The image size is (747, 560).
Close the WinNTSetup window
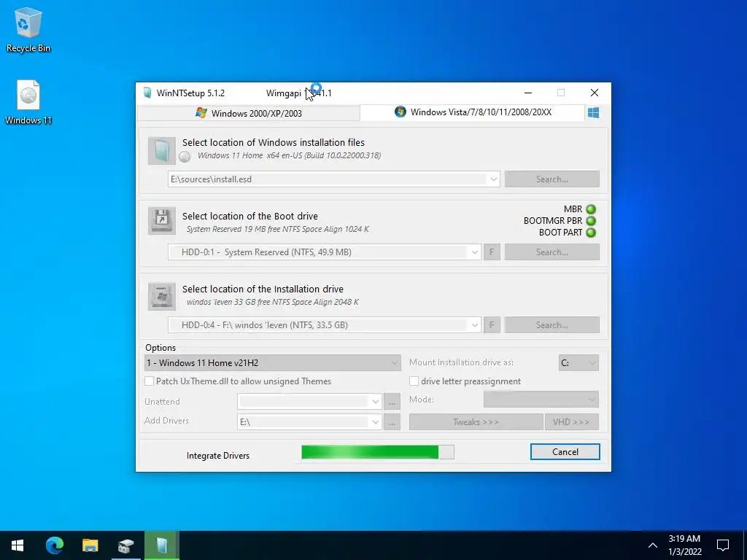pyautogui.click(x=594, y=93)
